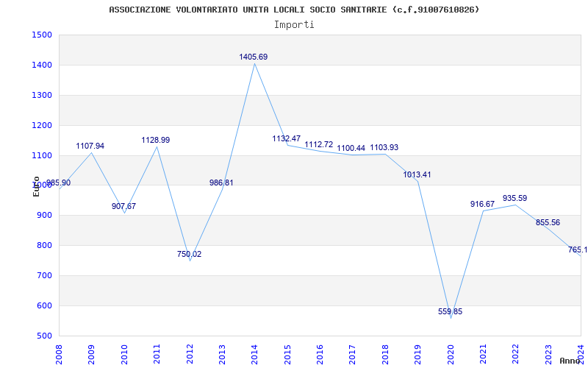The width and height of the screenshot is (588, 368).
Task: Select the 1132.47 data label
Action: click(x=287, y=138)
